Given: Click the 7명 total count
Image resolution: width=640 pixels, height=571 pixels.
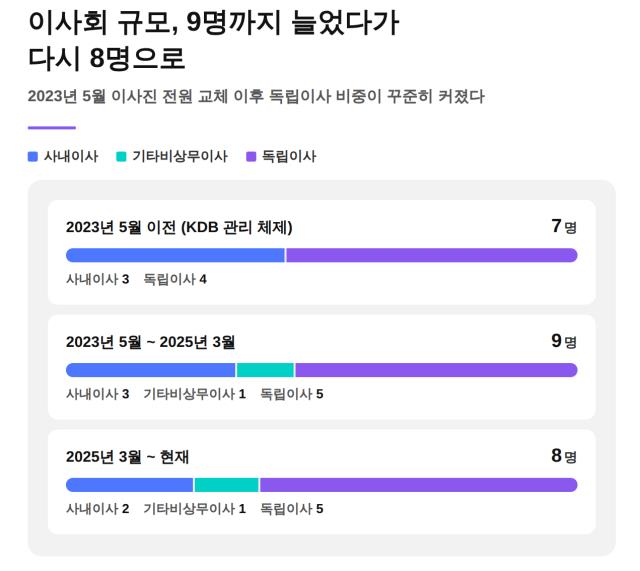Looking at the screenshot, I should tap(564, 226).
